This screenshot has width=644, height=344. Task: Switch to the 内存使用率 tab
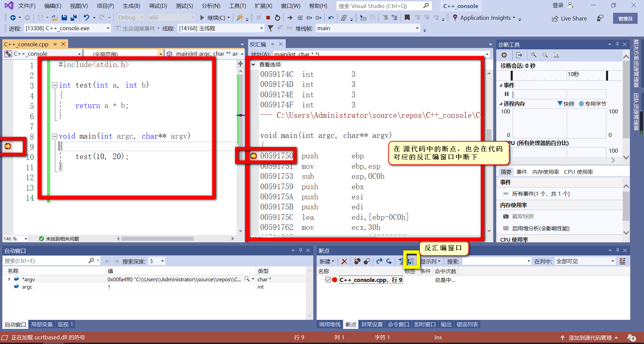coord(546,172)
